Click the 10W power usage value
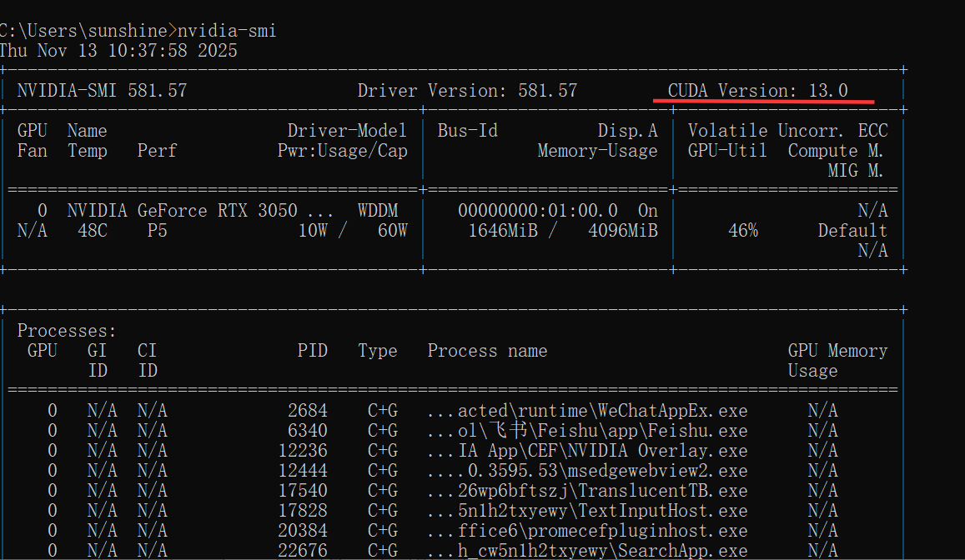 (x=313, y=231)
